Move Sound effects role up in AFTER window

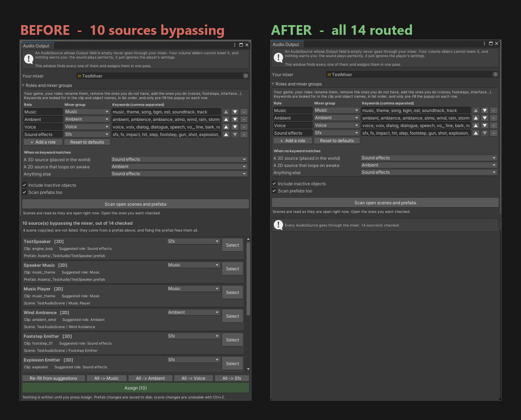[476, 133]
